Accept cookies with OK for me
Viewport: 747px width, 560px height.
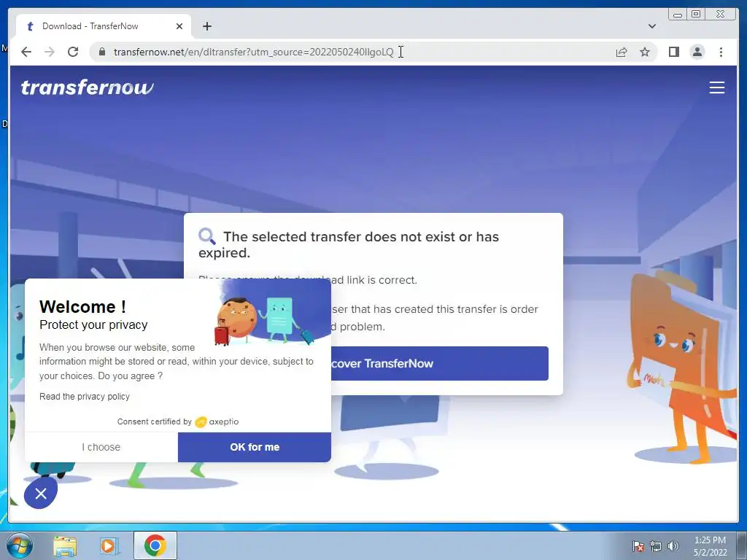pos(255,447)
